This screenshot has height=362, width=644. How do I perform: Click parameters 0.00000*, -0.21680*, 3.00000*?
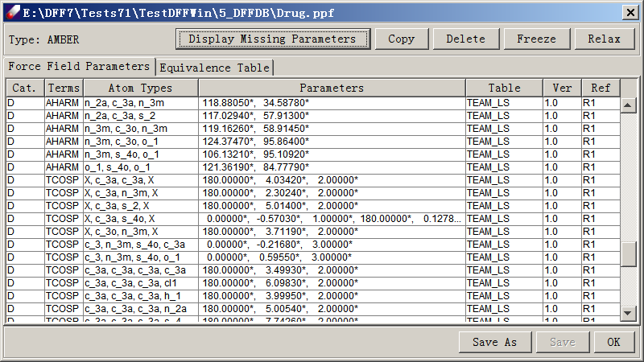332,245
